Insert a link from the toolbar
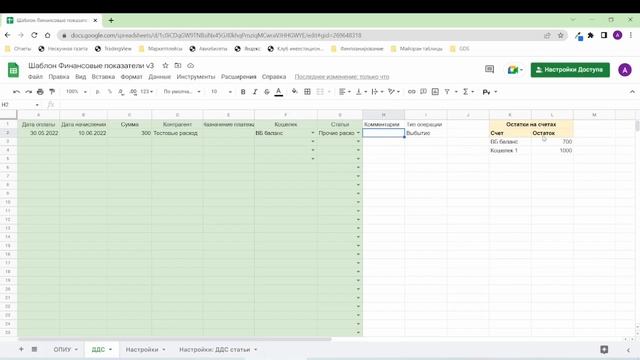This screenshot has width=640, height=360. (x=411, y=92)
